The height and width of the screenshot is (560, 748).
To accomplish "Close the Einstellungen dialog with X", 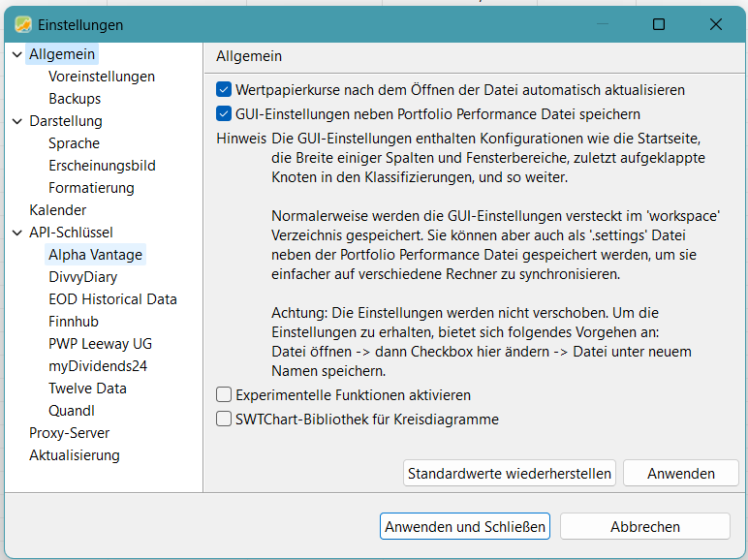I will tap(716, 24).
